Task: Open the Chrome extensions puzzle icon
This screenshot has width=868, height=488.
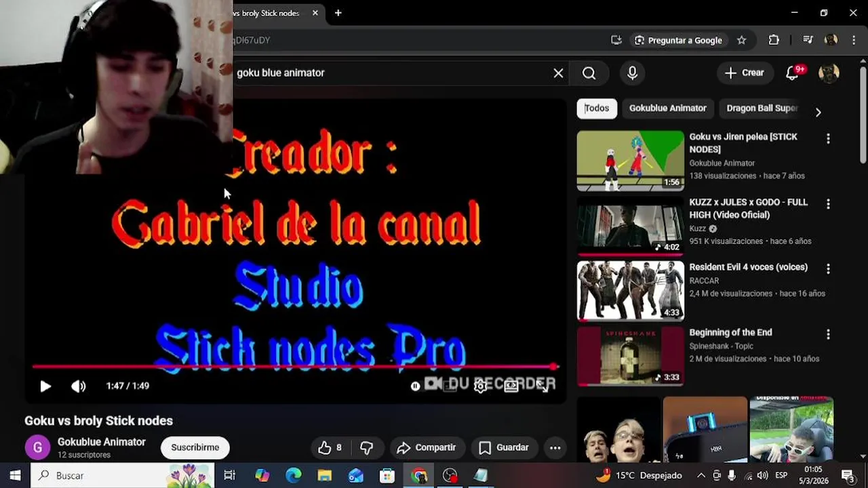Action: click(x=774, y=40)
